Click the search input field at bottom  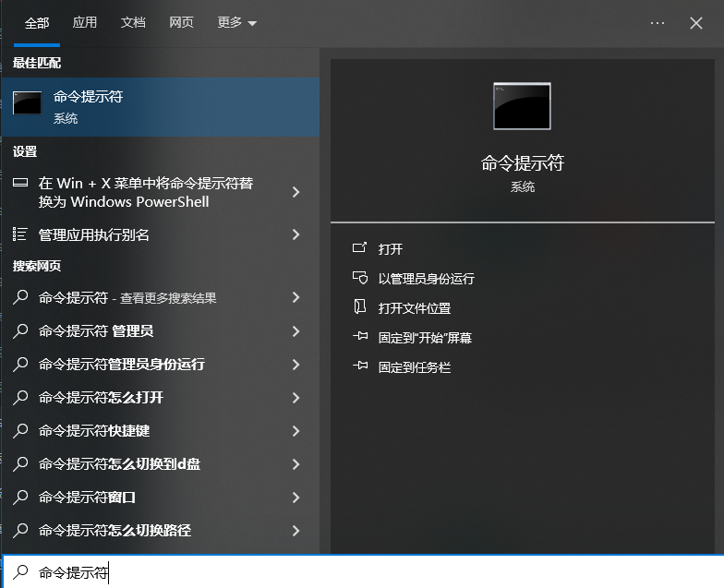click(x=369, y=573)
